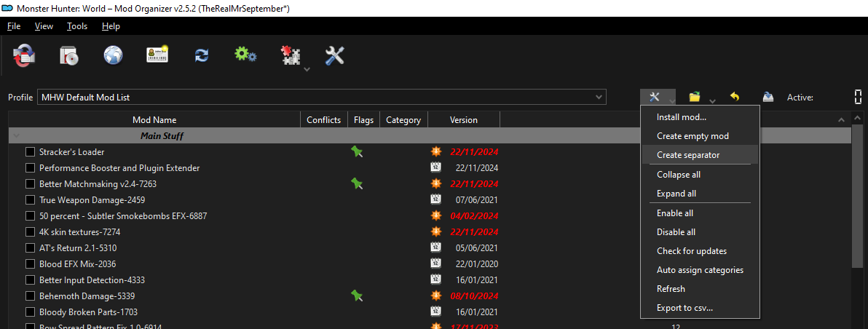868x329 pixels.
Task: Select the Bloody Broken Parts-1703 row
Action: [x=324, y=312]
